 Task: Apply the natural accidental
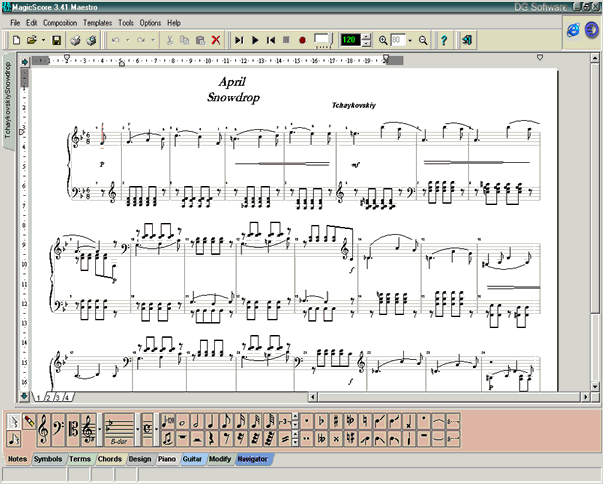click(x=365, y=422)
